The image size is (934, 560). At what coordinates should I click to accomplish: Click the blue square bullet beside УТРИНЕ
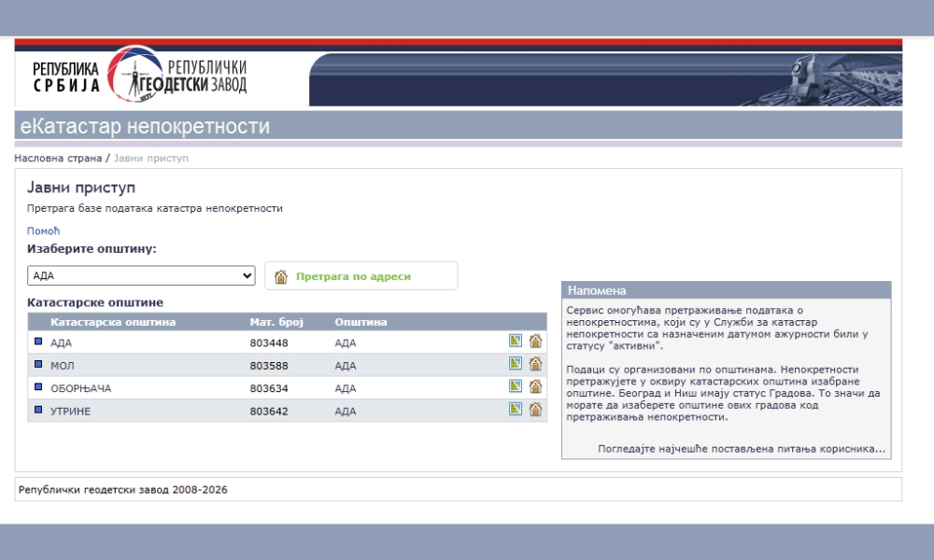pos(38,410)
